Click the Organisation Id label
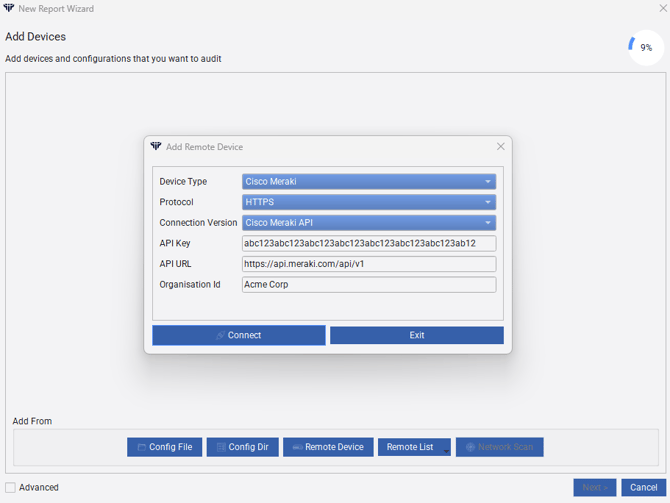 [x=190, y=284]
